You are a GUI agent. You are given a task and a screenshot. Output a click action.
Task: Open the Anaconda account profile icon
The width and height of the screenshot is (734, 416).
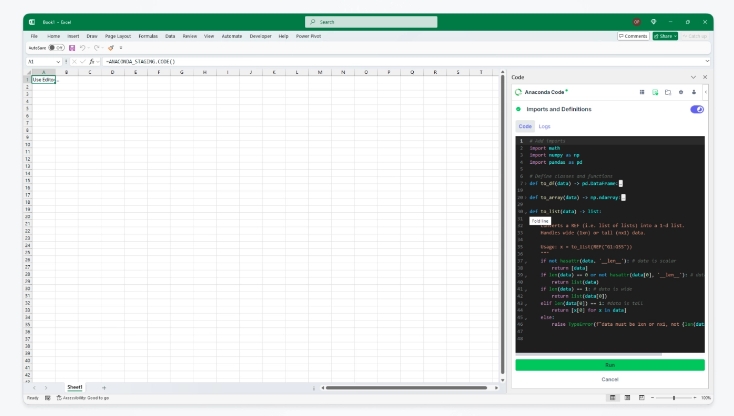click(696, 92)
